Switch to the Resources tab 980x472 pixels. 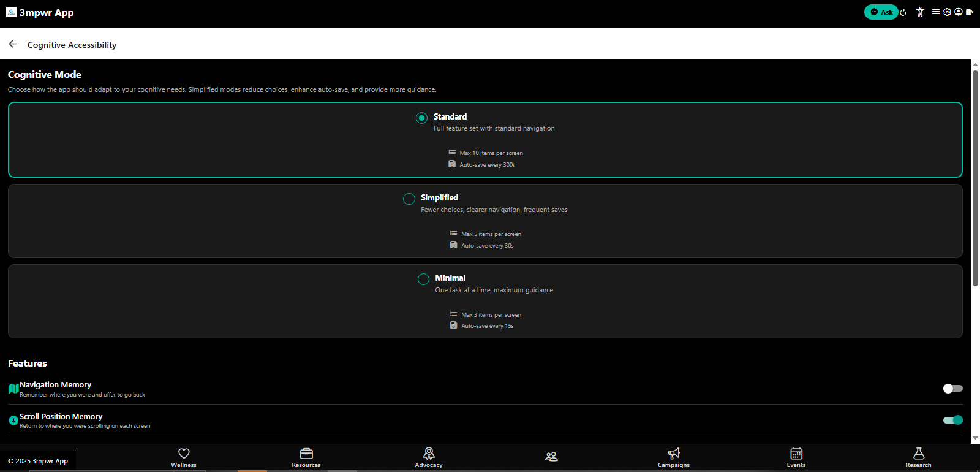pyautogui.click(x=306, y=457)
